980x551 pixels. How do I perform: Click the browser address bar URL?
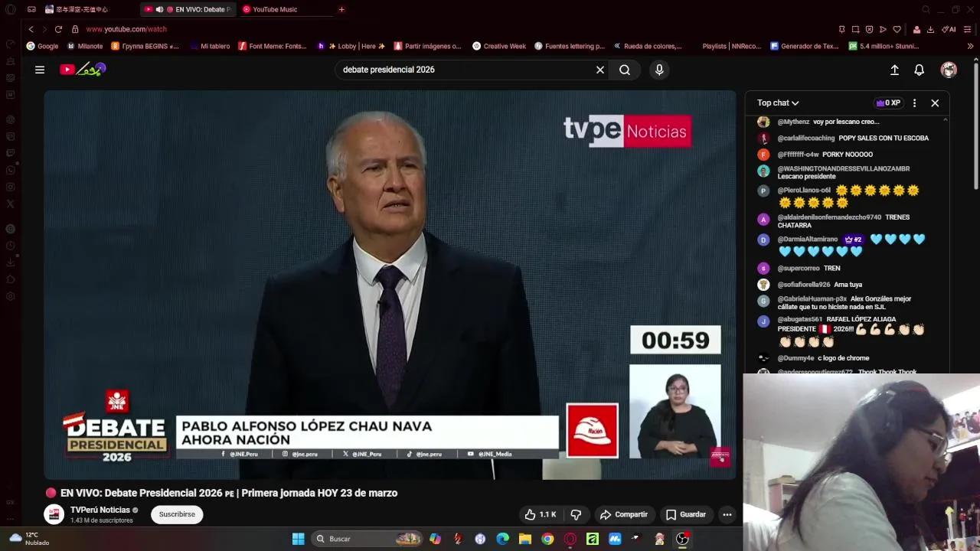click(x=126, y=29)
